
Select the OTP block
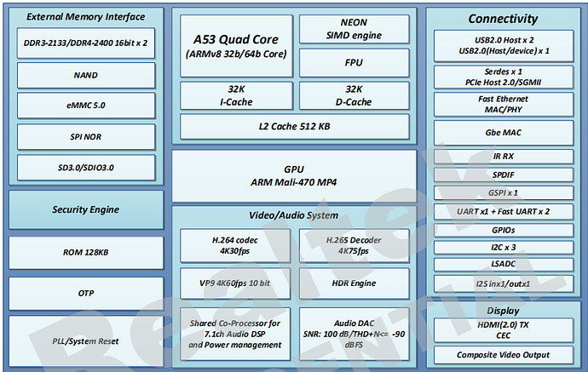tap(86, 294)
